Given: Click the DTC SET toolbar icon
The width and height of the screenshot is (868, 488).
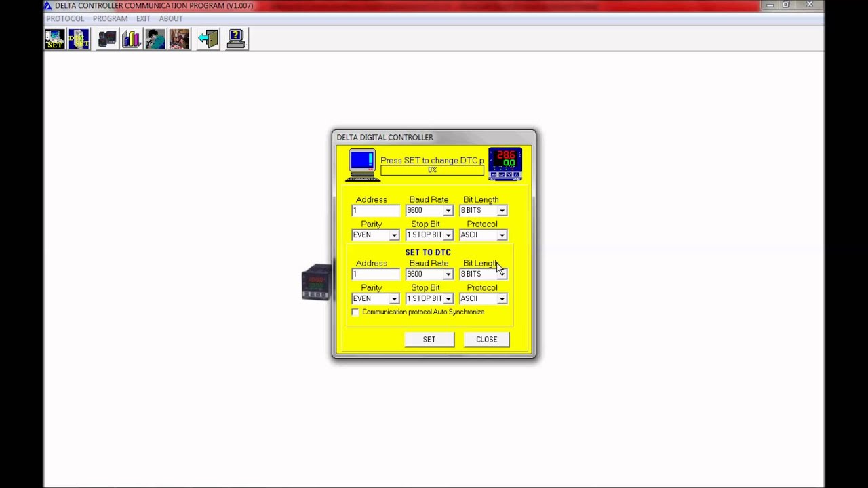Looking at the screenshot, I should point(79,39).
